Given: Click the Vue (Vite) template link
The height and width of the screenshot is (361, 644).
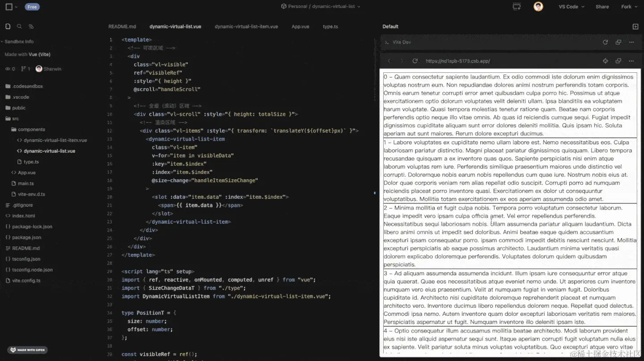Looking at the screenshot, I should click(39, 55).
